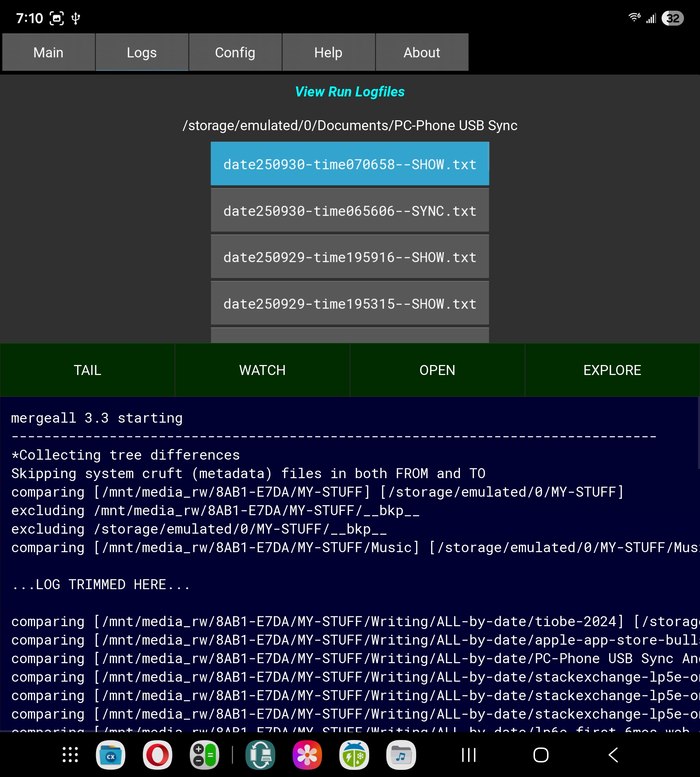700x777 pixels.
Task: Tap the back navigation arrow
Action: (613, 755)
